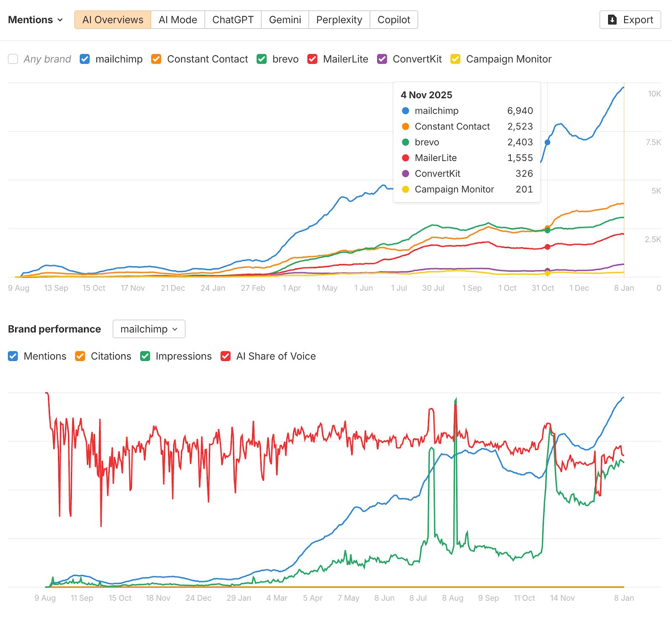
Task: Select the Perplexity tab
Action: 339,19
